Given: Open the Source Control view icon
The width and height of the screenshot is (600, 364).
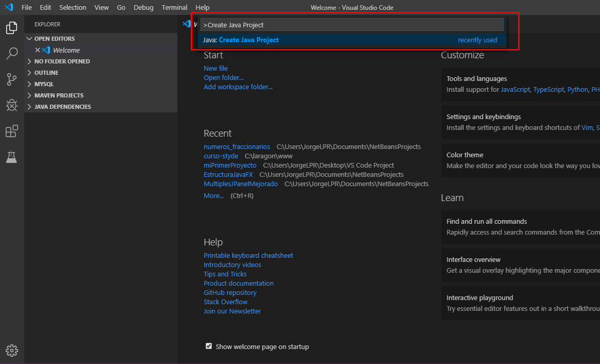Looking at the screenshot, I should pos(12,79).
